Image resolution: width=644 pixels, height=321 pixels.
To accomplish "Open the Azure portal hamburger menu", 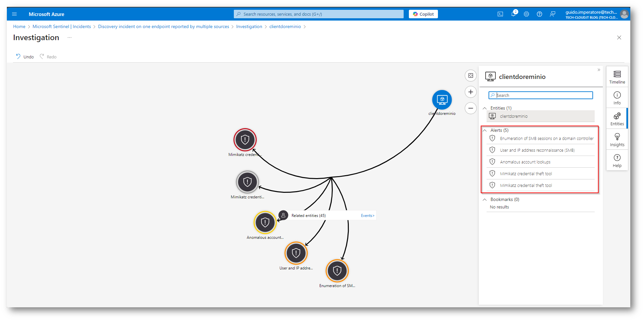I will click(x=14, y=14).
